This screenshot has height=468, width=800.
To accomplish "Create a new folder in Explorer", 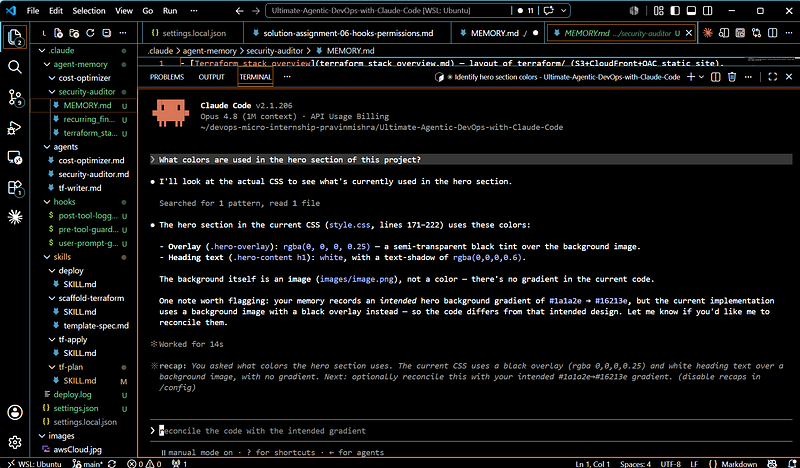I will click(x=74, y=33).
